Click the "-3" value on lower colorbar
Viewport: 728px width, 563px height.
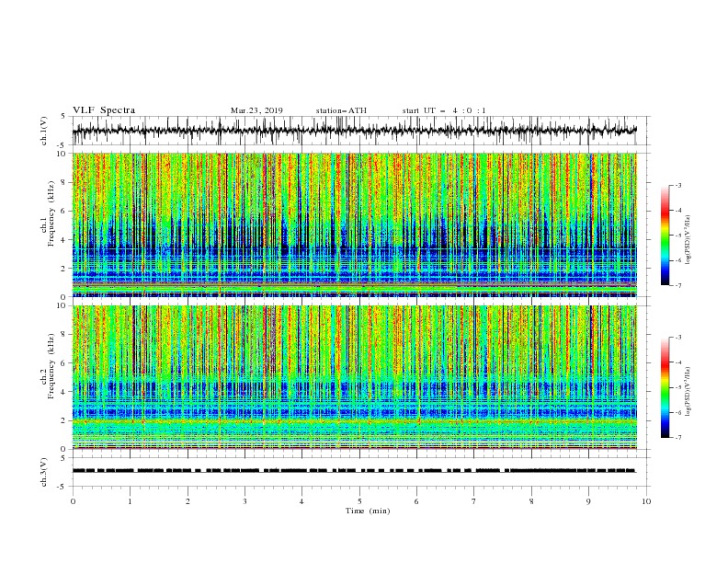(678, 338)
